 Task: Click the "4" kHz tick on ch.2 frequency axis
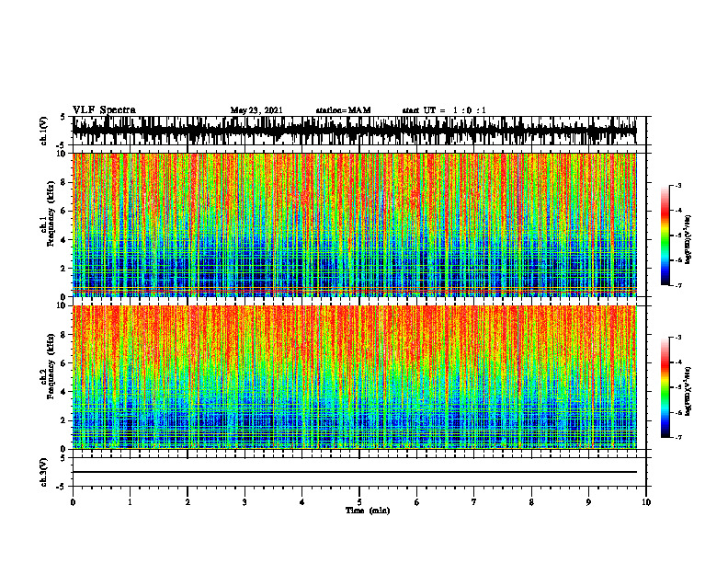click(x=63, y=392)
